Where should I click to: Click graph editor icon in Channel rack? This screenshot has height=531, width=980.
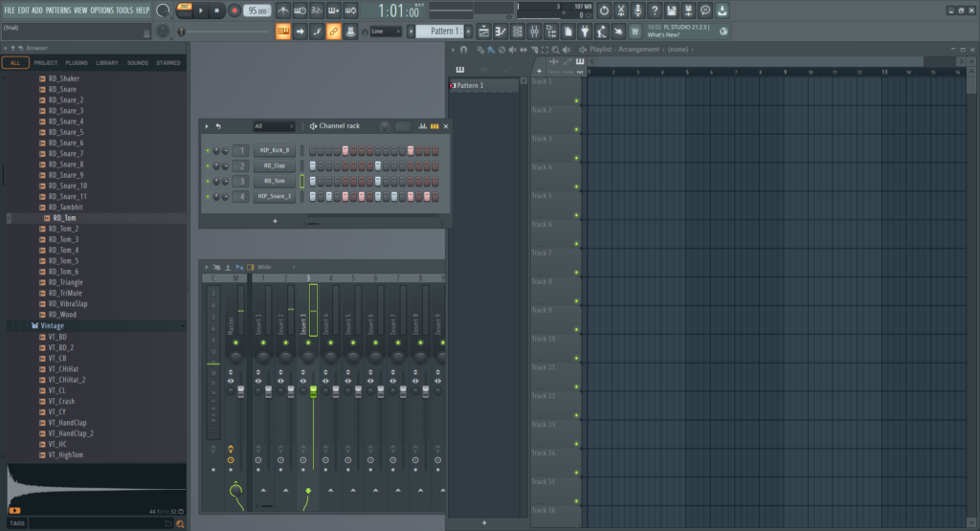423,126
